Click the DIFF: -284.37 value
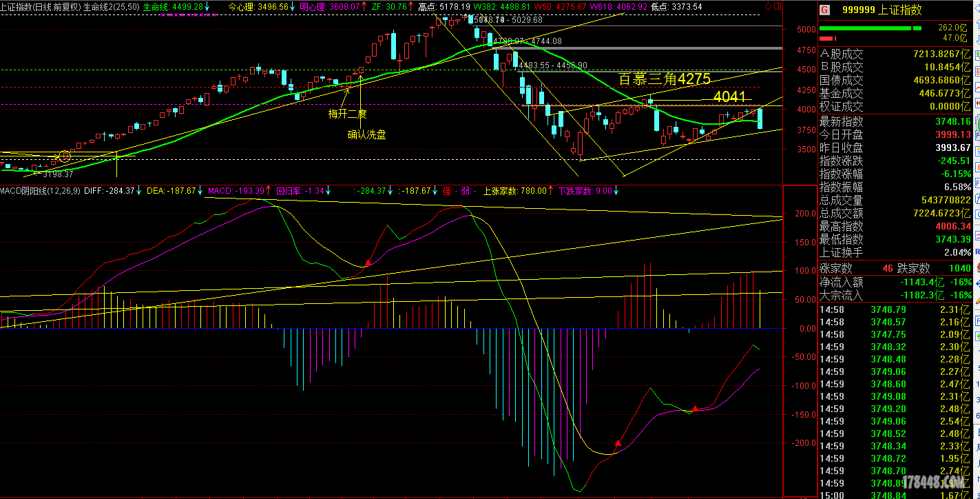 point(110,190)
